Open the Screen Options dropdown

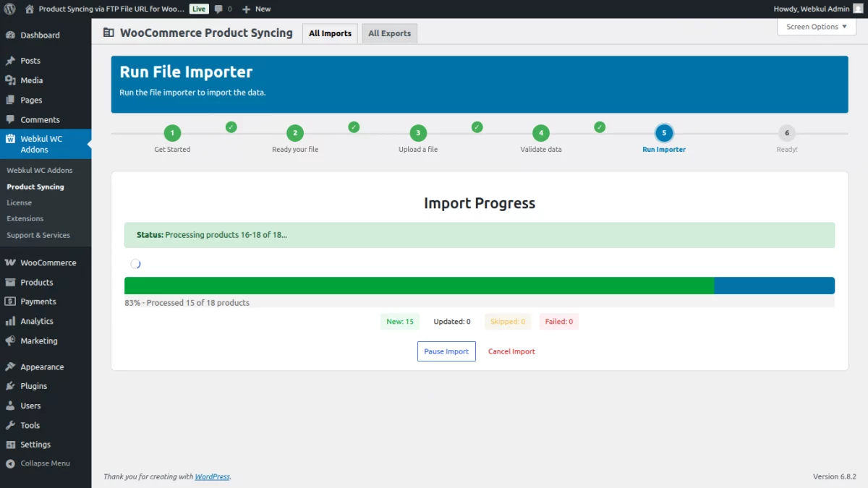[x=816, y=27]
